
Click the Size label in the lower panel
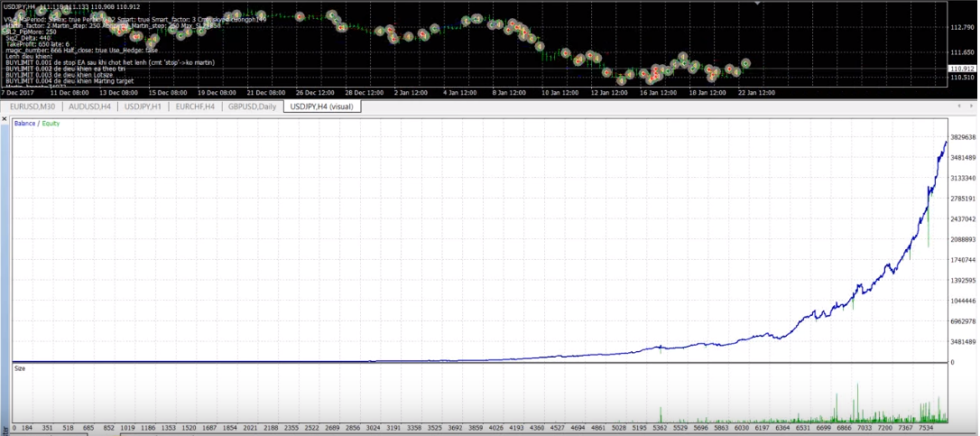coord(19,368)
